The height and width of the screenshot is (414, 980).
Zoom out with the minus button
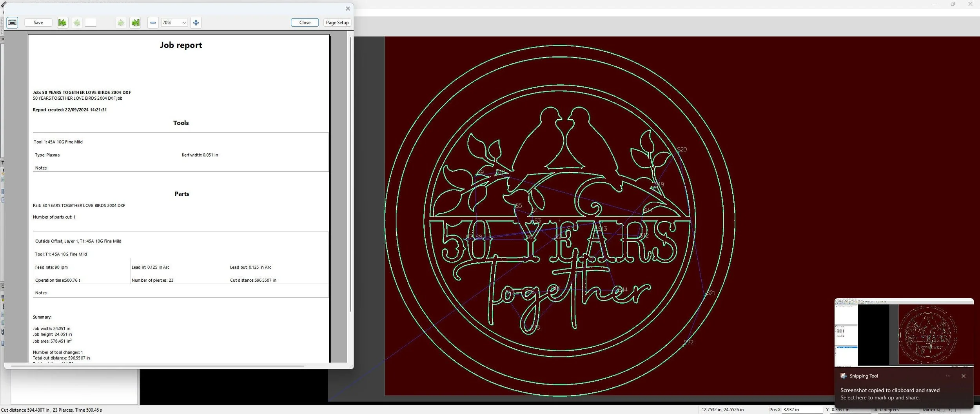pyautogui.click(x=153, y=22)
